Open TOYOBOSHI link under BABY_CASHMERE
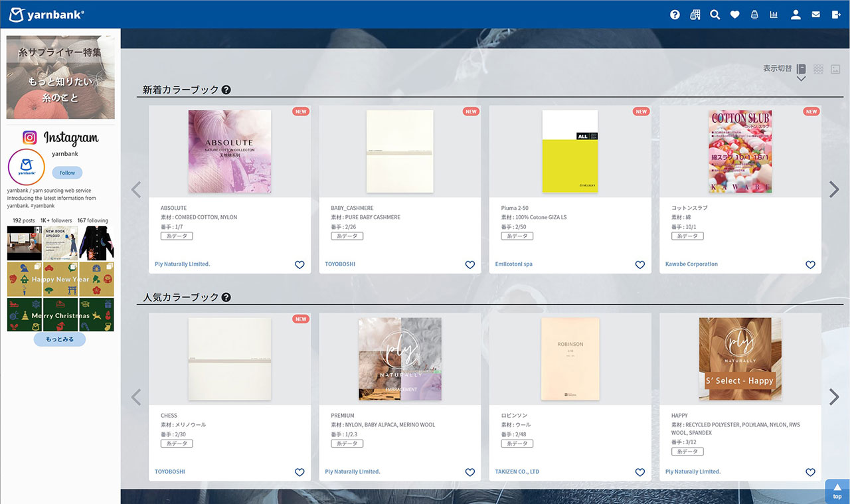The height and width of the screenshot is (504, 850). pyautogui.click(x=340, y=264)
